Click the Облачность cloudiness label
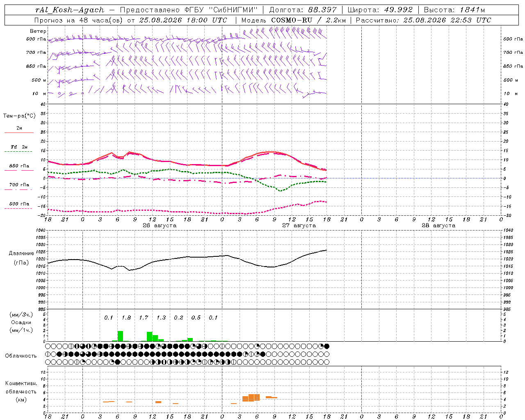525x420 pixels. pyautogui.click(x=21, y=356)
